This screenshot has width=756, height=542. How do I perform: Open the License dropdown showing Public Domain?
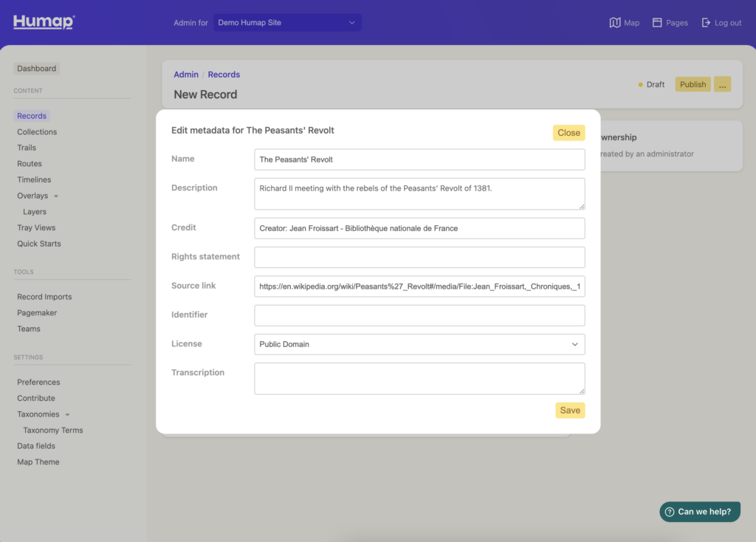click(419, 344)
